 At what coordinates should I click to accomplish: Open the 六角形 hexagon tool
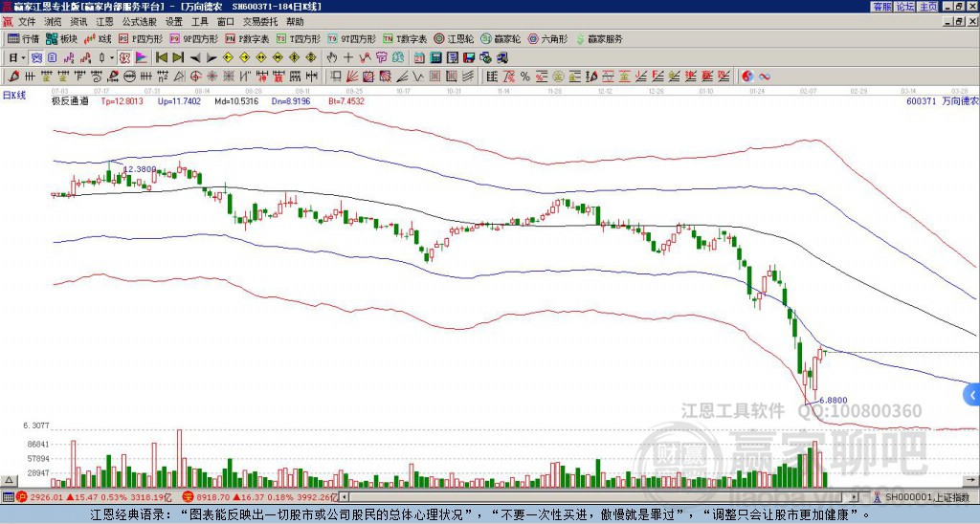(547, 38)
